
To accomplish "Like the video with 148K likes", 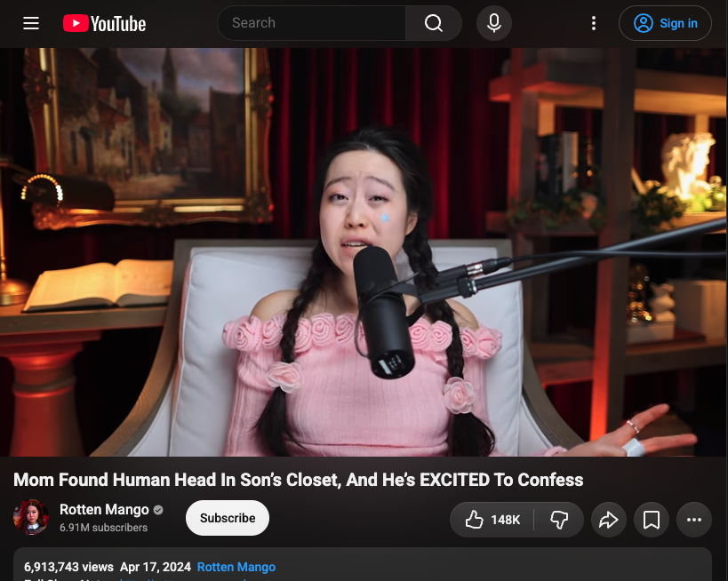I will click(x=492, y=520).
